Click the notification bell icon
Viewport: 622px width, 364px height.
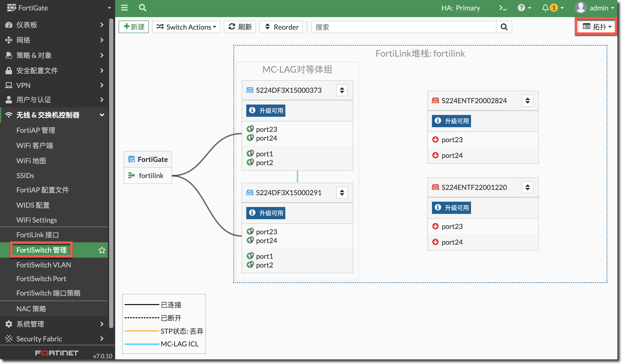pyautogui.click(x=545, y=8)
